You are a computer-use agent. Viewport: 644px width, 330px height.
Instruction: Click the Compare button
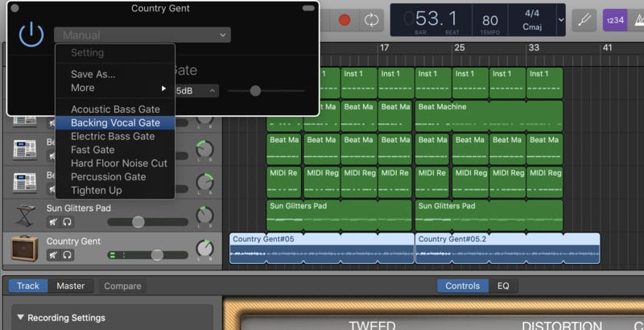coord(122,286)
